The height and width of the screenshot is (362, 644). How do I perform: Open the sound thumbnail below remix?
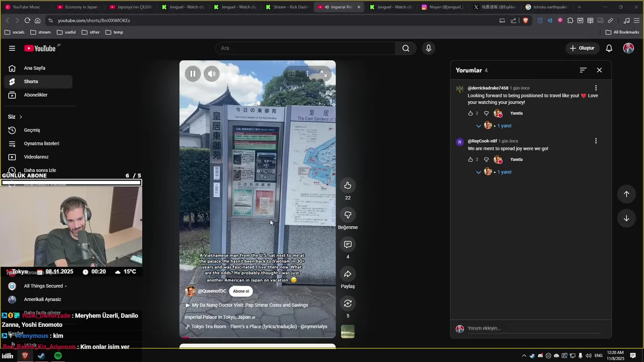coord(348,331)
